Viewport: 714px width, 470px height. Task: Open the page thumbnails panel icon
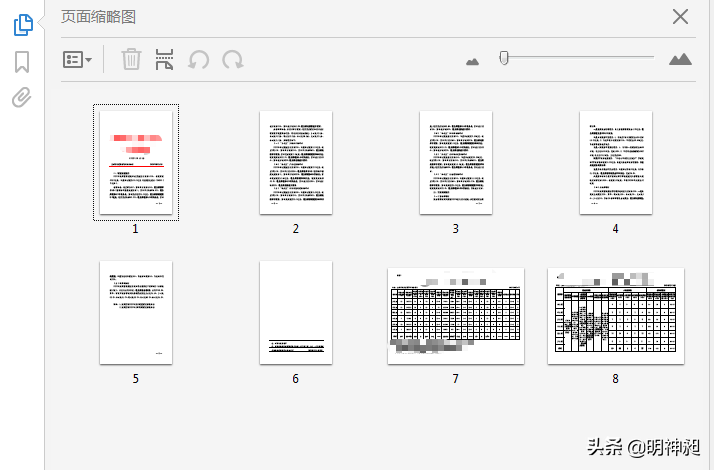pyautogui.click(x=23, y=25)
